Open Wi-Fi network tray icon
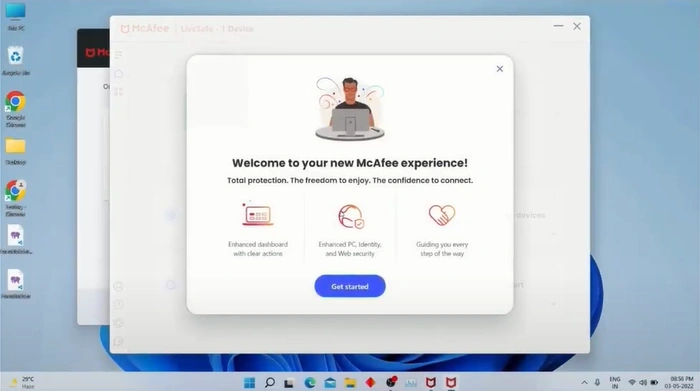The image size is (700, 391). 632,383
